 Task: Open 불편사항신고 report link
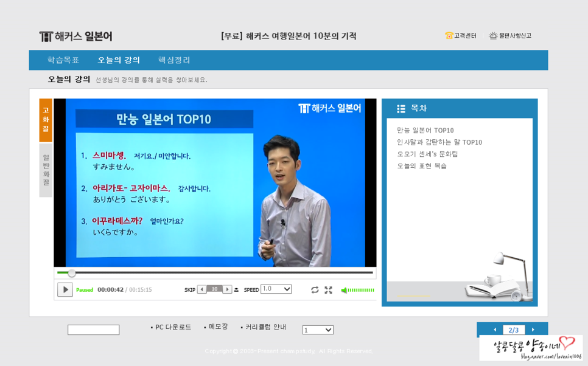[x=515, y=36]
